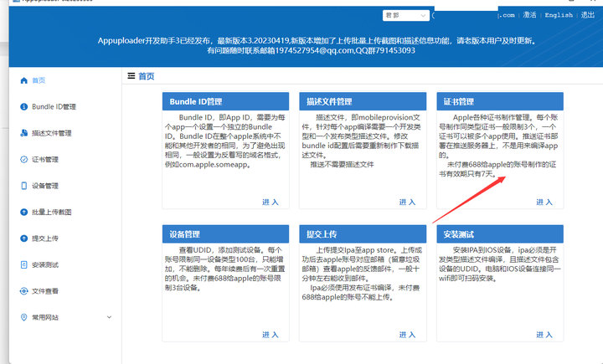The width and height of the screenshot is (603, 364).
Task: Open 证书管理 in the sidebar
Action: click(45, 159)
